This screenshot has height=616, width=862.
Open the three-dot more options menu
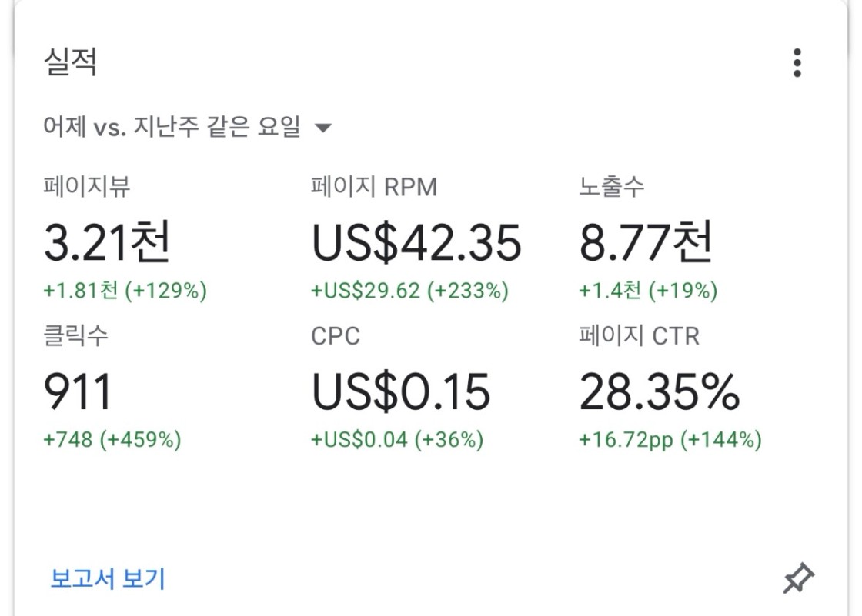[x=797, y=63]
